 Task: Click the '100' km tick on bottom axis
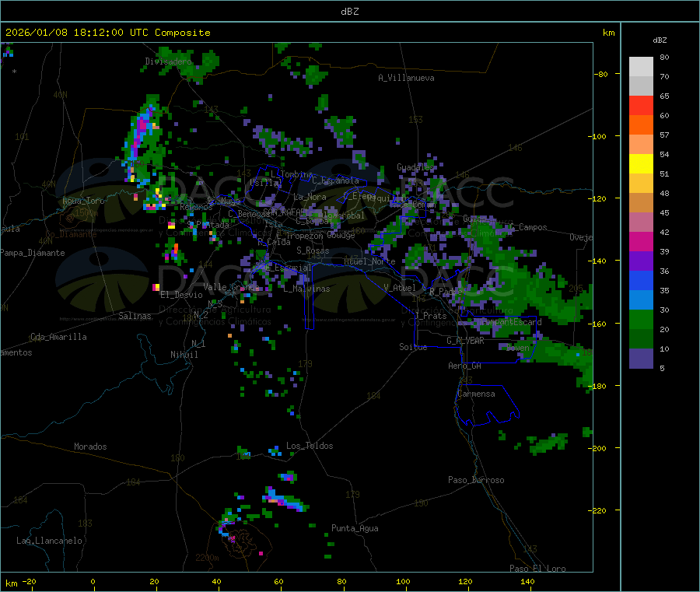tap(403, 581)
